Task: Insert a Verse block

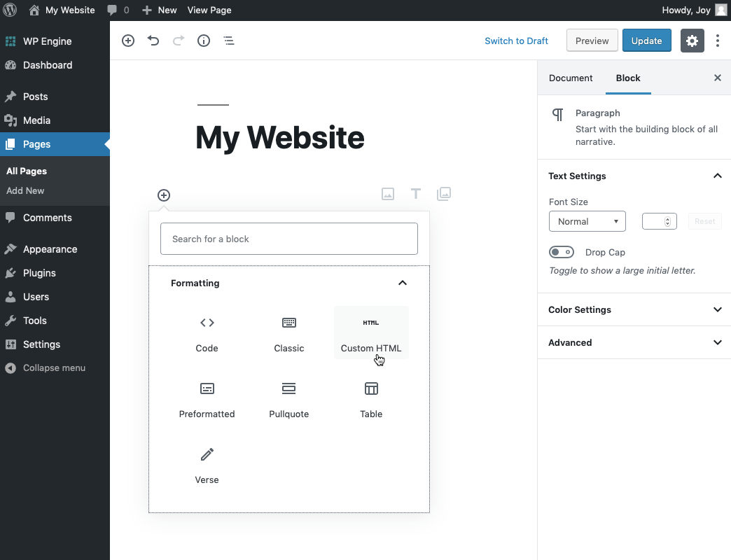Action: (207, 464)
